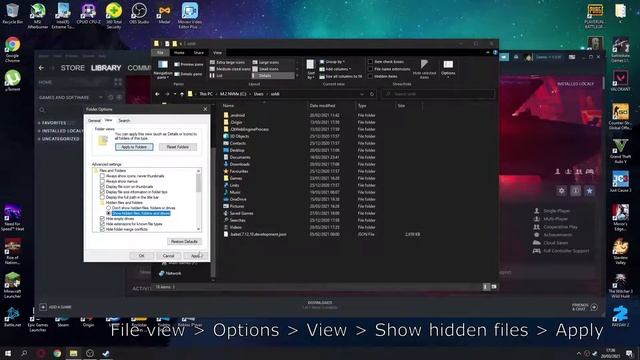Click Steam favorite star icon

[x=589, y=191]
